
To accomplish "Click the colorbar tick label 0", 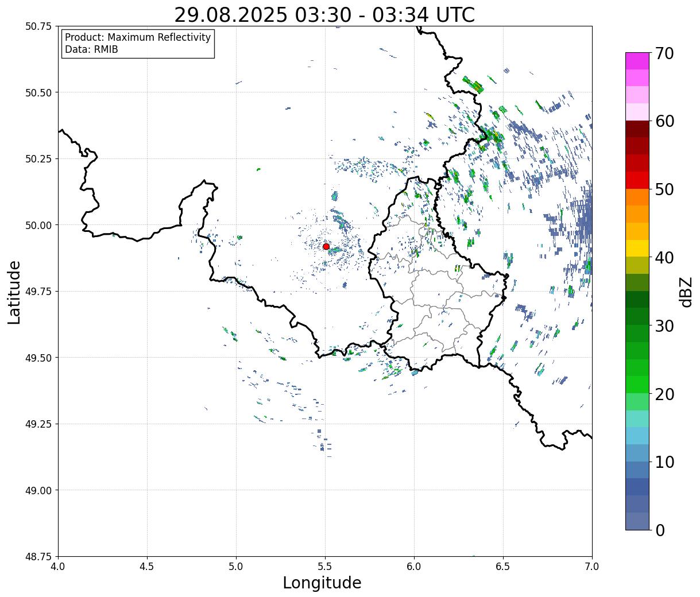I will click(659, 530).
